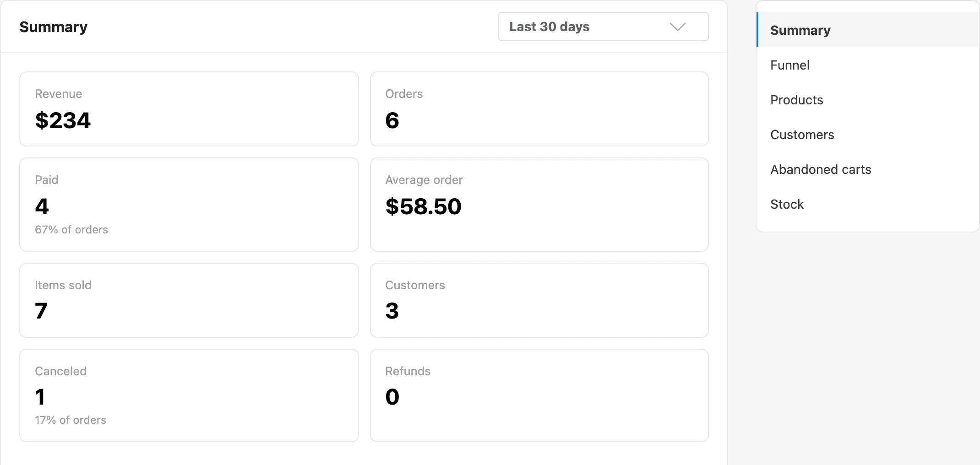Click the Orders card showing 6
The height and width of the screenshot is (465, 980).
pyautogui.click(x=539, y=109)
